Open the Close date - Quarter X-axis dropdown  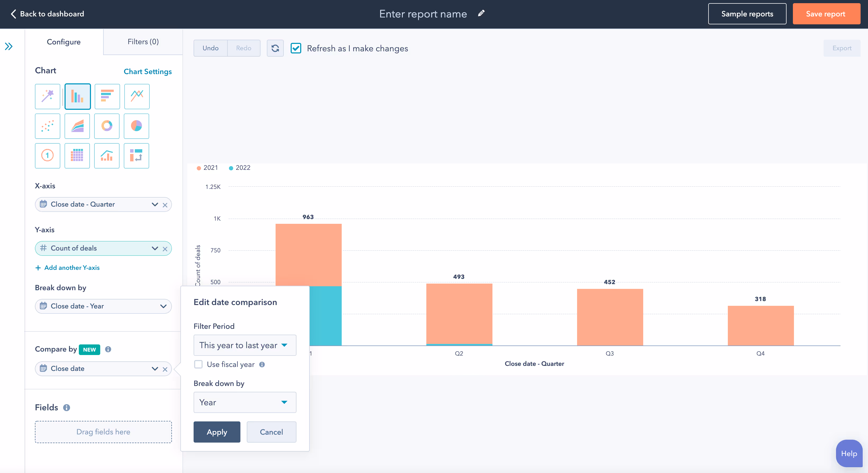tap(155, 205)
